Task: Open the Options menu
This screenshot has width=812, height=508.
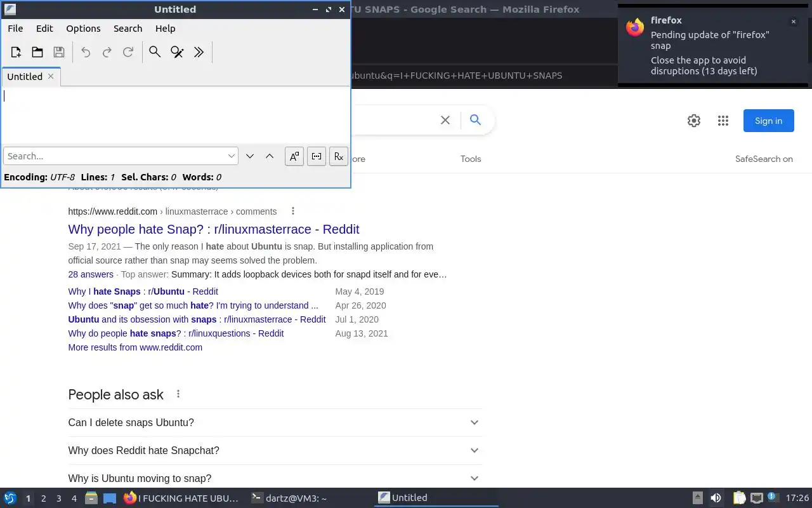Action: [83, 29]
